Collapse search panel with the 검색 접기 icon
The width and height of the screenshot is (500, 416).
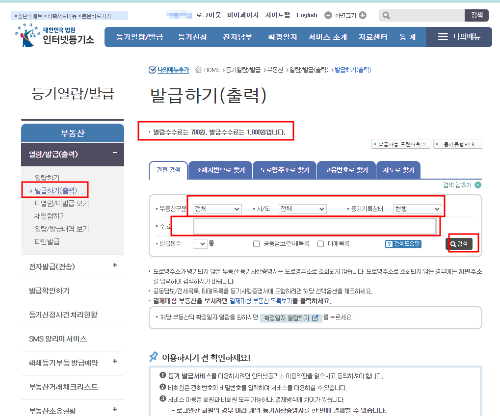pyautogui.click(x=478, y=185)
